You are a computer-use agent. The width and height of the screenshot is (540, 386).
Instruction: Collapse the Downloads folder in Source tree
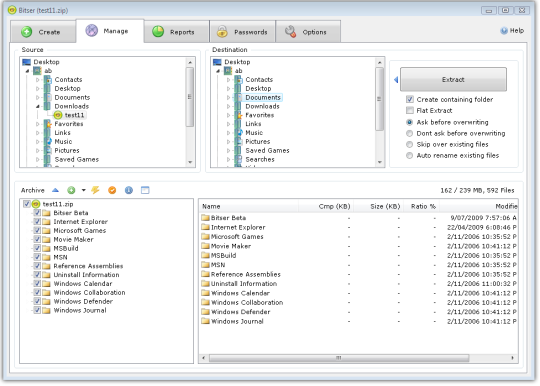coord(38,106)
